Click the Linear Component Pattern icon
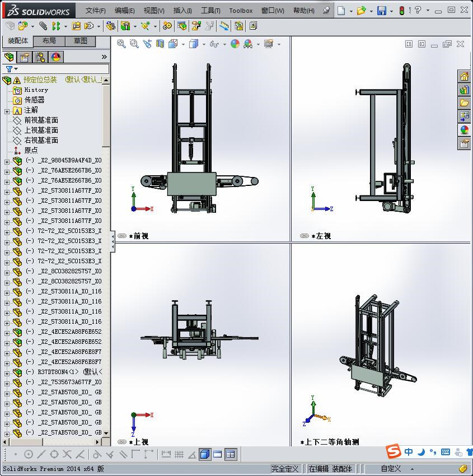 tap(56, 26)
